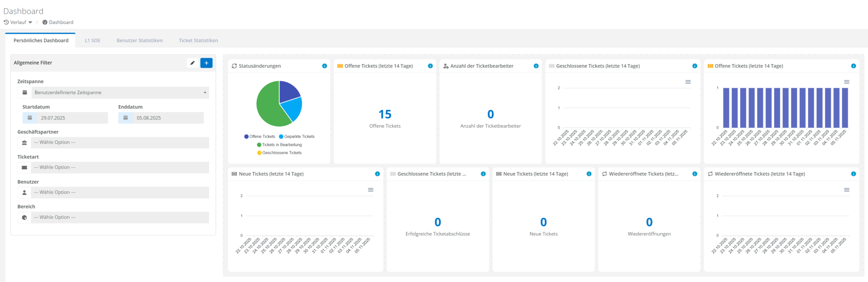
Task: Click the Neue Tickets label under the zero
Action: (544, 234)
